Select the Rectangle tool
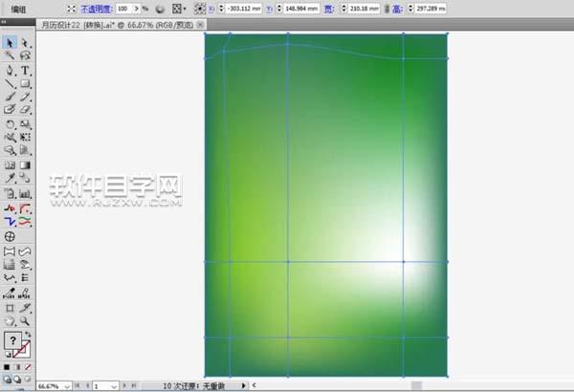Screen dimensions: 574x392 pos(25,83)
